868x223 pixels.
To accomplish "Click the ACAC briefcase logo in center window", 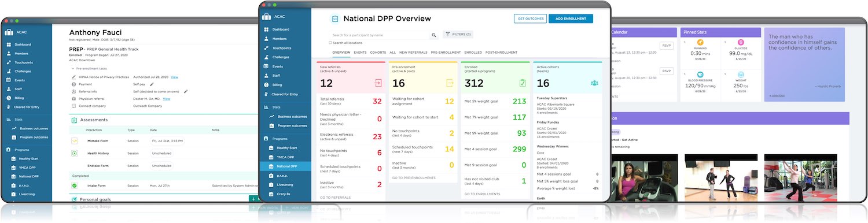I will [267, 16].
